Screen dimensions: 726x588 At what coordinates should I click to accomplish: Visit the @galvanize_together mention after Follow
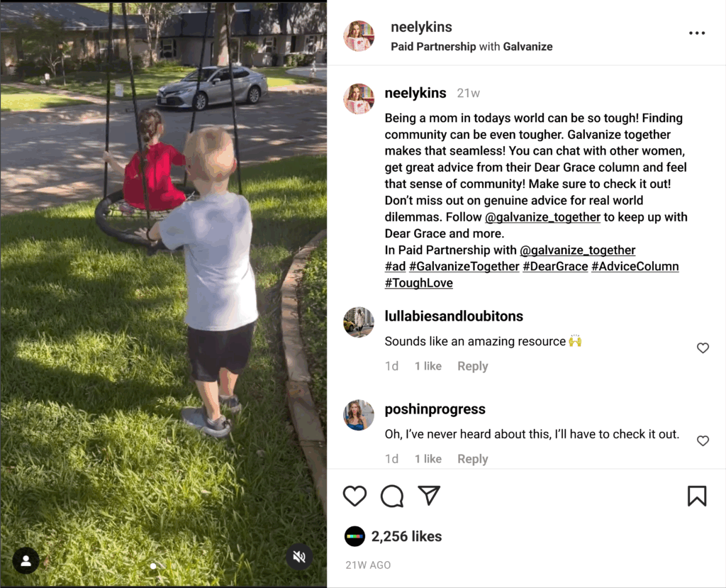click(542, 217)
